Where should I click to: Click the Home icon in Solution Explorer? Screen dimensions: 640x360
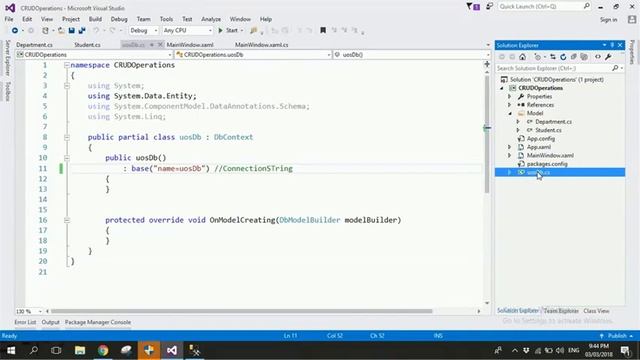click(x=522, y=57)
